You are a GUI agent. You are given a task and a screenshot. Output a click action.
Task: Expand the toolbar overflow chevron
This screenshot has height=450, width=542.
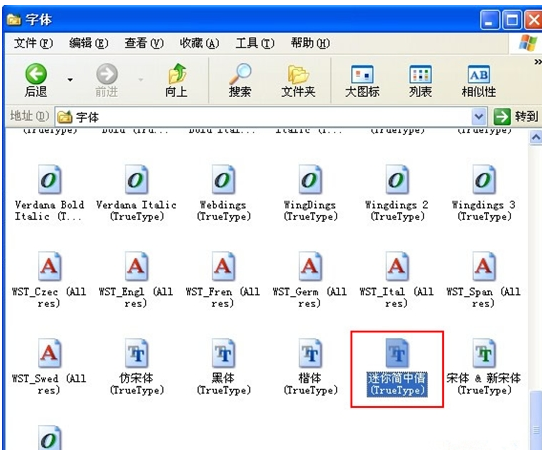pos(538,62)
